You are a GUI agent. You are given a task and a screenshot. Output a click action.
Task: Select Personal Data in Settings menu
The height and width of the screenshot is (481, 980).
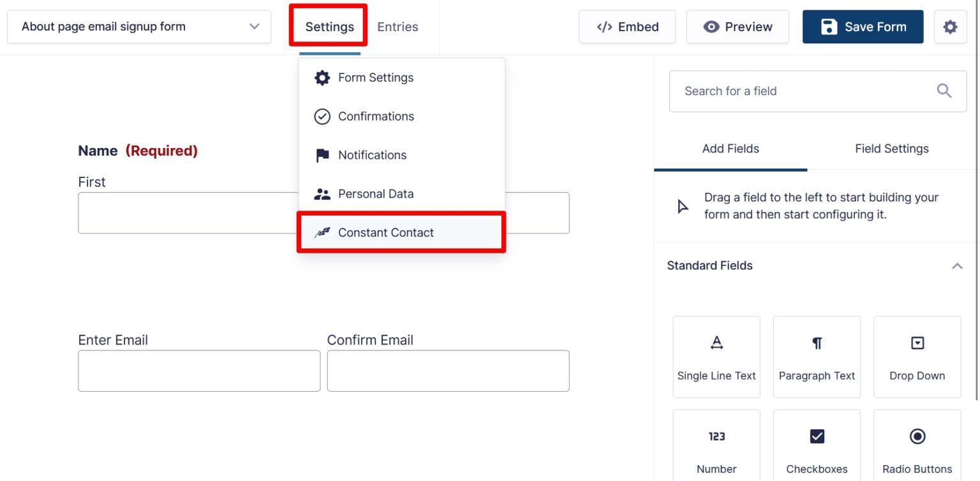point(376,193)
